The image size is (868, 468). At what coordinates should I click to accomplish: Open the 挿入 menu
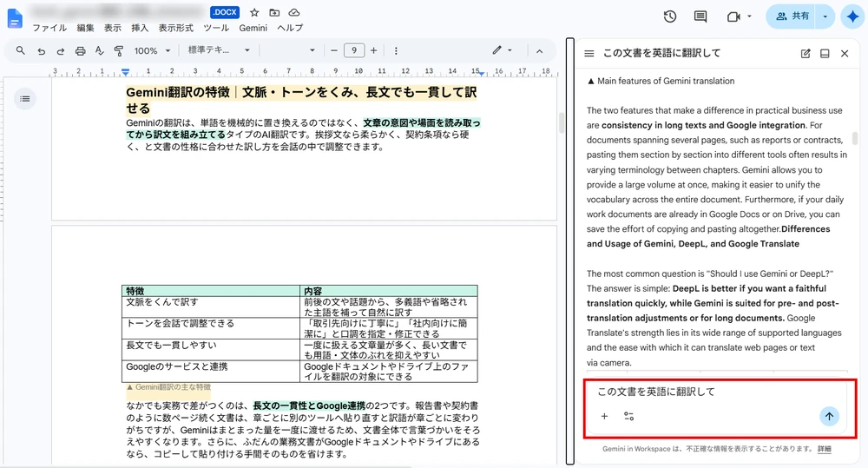tap(140, 28)
